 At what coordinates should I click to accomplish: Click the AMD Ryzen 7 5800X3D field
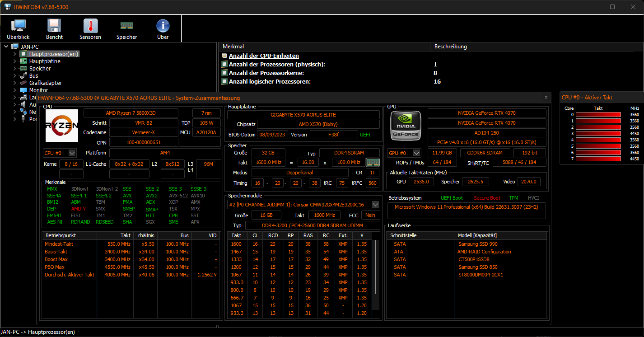point(131,113)
